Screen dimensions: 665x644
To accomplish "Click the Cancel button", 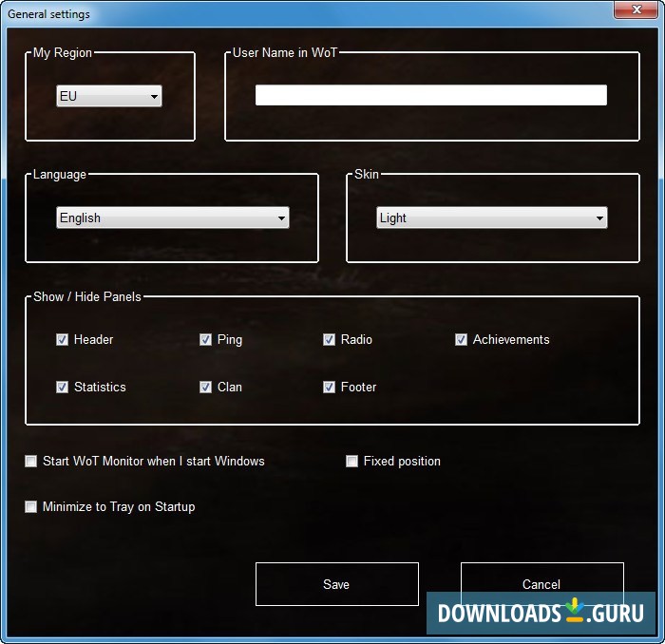I will point(542,584).
